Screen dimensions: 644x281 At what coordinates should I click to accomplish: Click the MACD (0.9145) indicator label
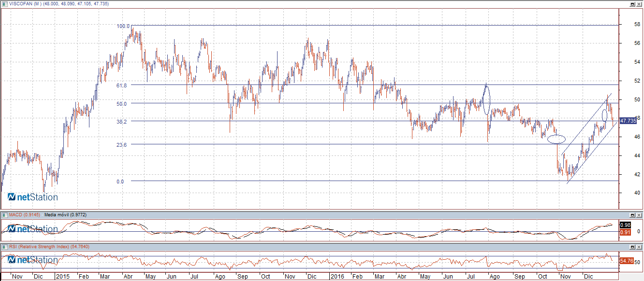25,214
